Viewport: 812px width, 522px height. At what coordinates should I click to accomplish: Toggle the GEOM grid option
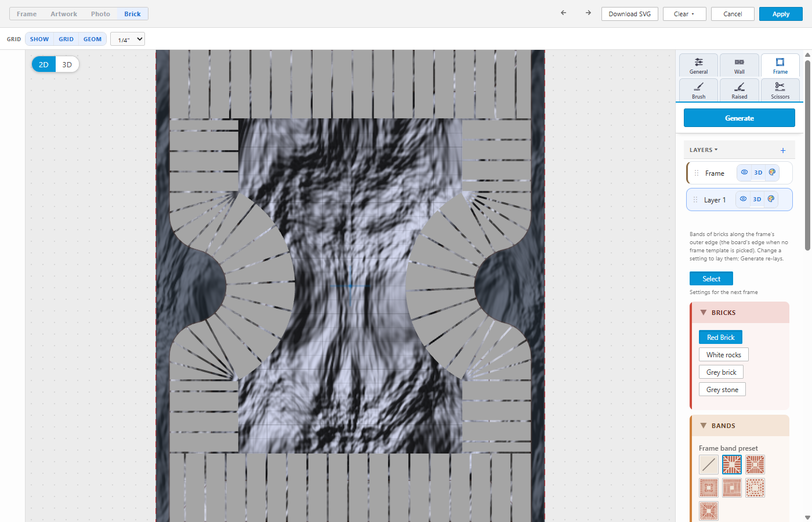93,39
